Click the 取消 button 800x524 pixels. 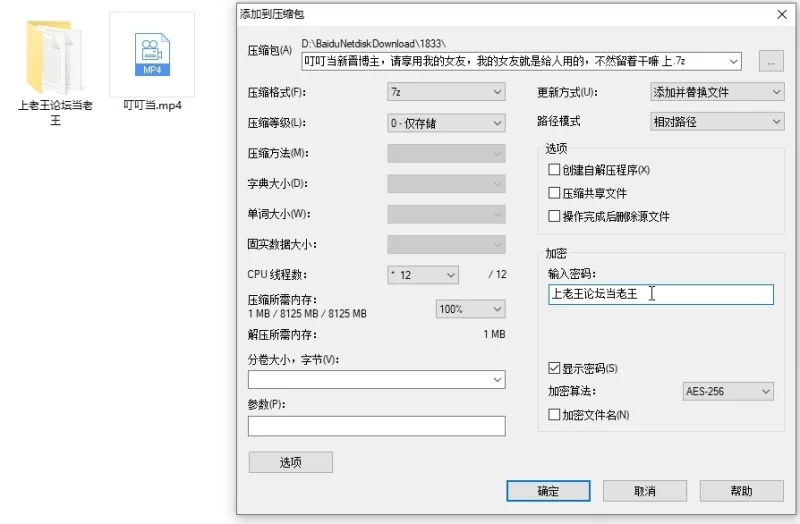pos(645,491)
